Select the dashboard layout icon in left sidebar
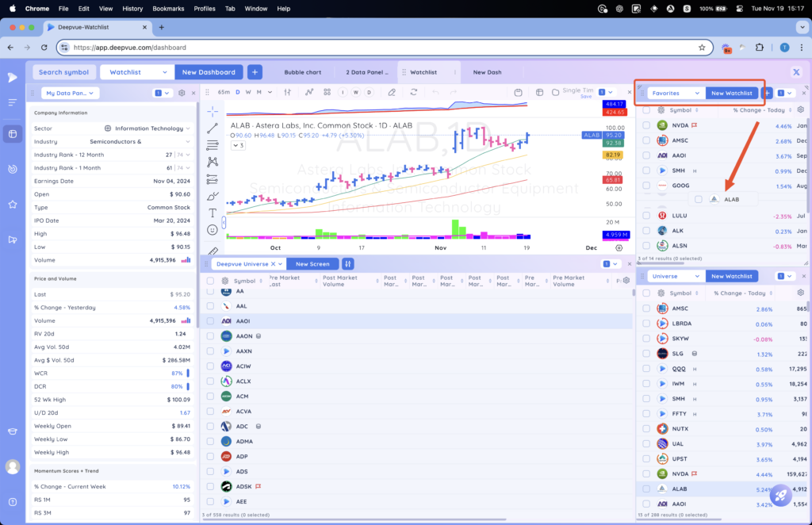Viewport: 812px width, 525px height. tap(13, 134)
